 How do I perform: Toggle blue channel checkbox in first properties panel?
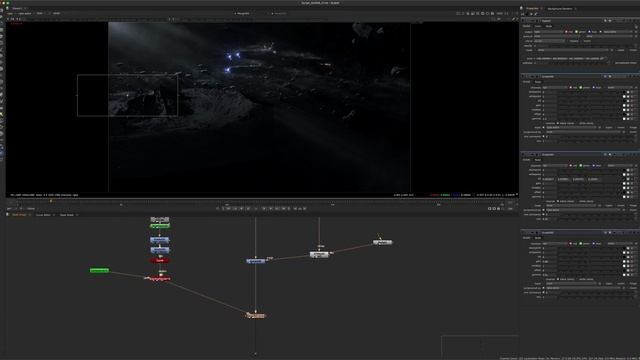click(x=589, y=32)
